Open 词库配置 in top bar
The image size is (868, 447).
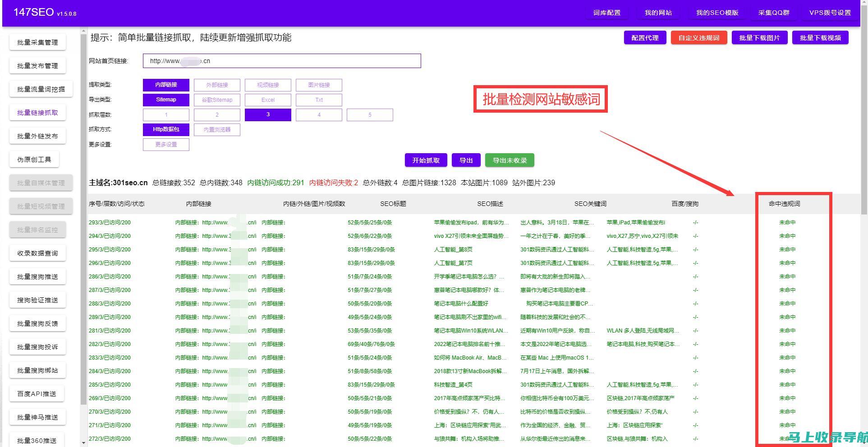(x=607, y=13)
